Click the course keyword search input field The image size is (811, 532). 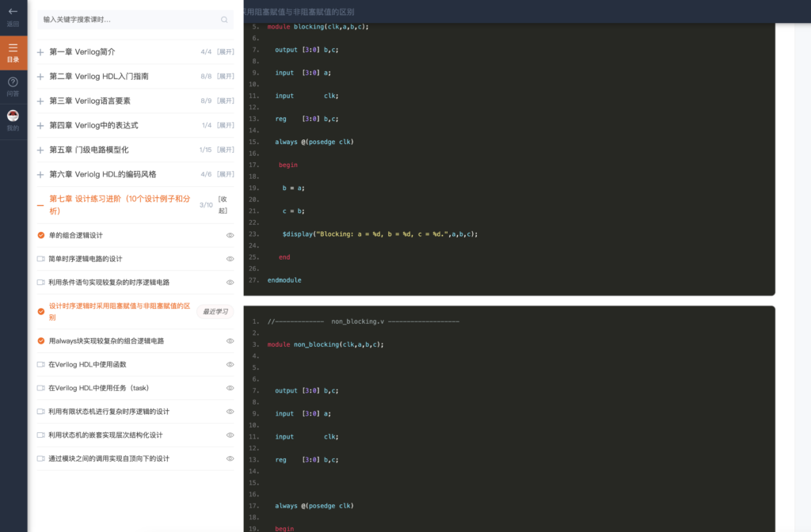(127, 20)
